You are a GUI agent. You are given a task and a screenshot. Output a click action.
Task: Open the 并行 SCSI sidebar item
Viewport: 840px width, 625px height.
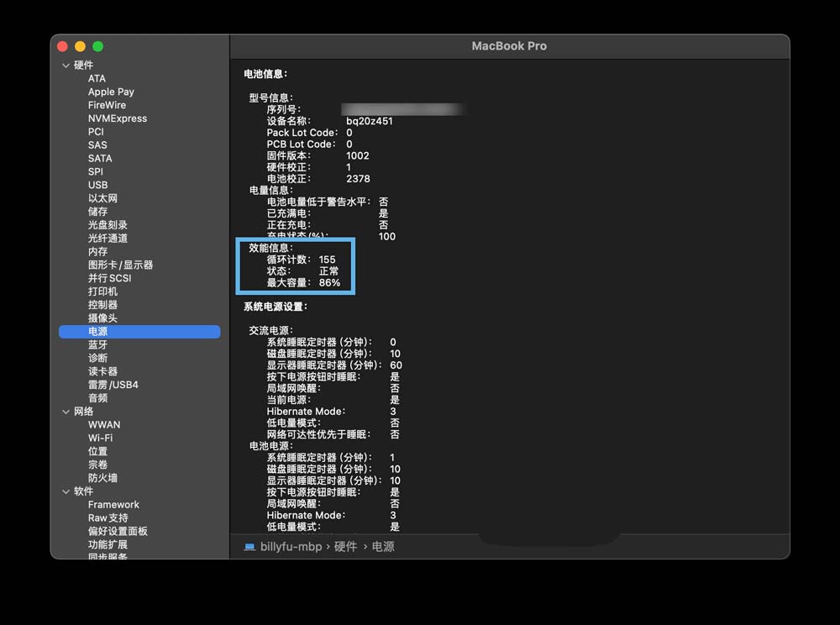coord(110,279)
